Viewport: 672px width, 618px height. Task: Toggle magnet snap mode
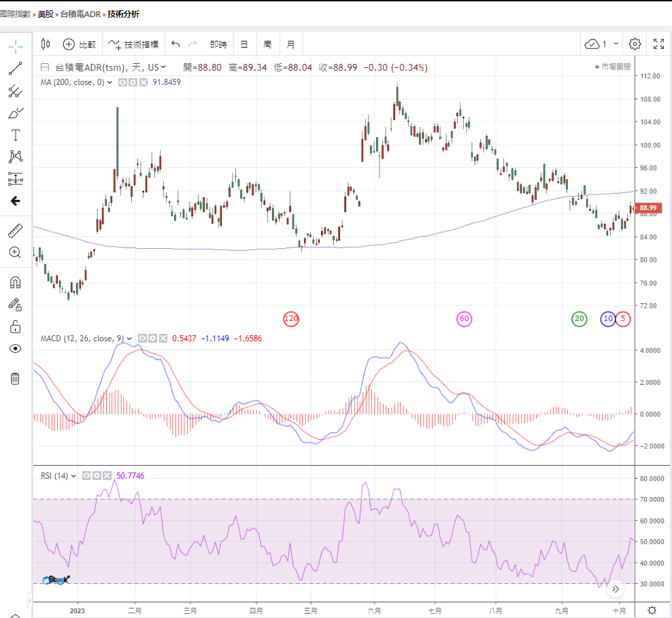tap(15, 282)
